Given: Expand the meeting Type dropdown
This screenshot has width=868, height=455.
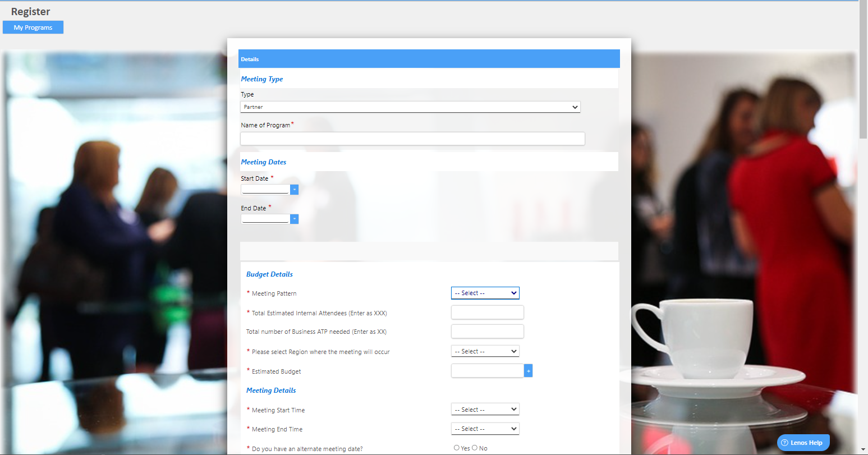Looking at the screenshot, I should pyautogui.click(x=410, y=107).
